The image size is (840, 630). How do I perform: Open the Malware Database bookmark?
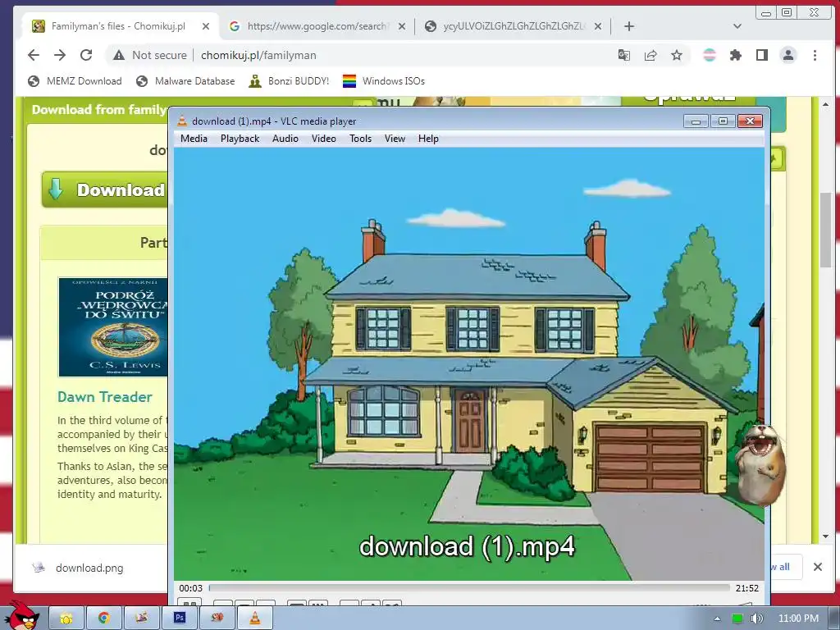point(185,81)
